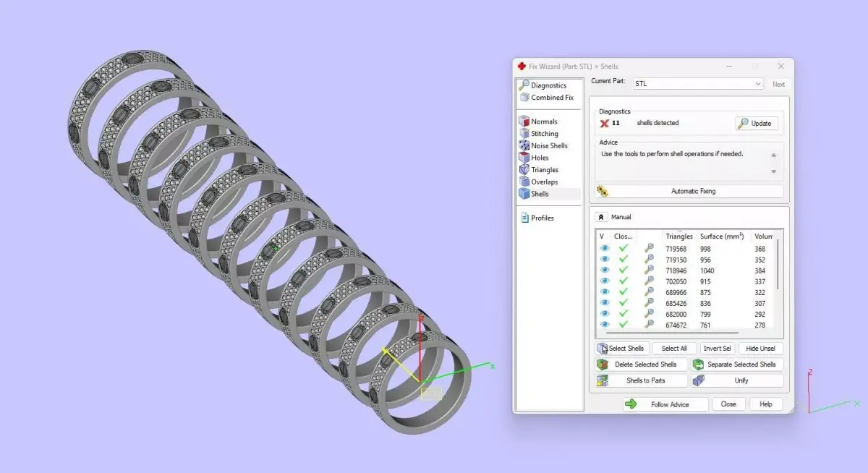Click the red X diagnostics icon

(x=604, y=124)
